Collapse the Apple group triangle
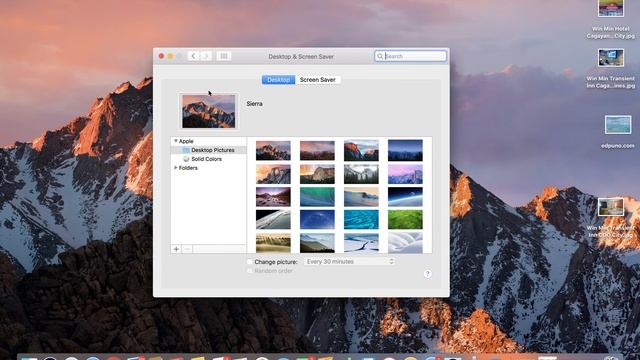The height and width of the screenshot is (360, 640). pos(176,141)
